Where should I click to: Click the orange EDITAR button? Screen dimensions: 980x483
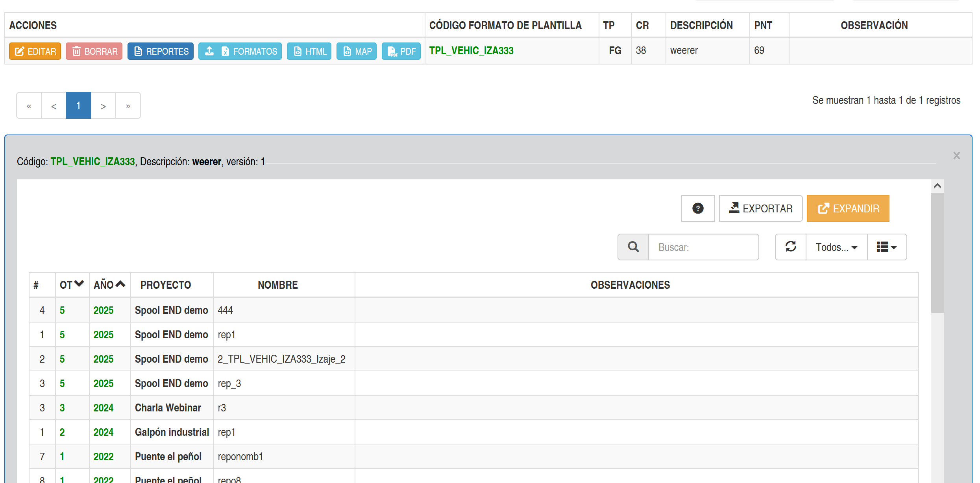(x=35, y=51)
